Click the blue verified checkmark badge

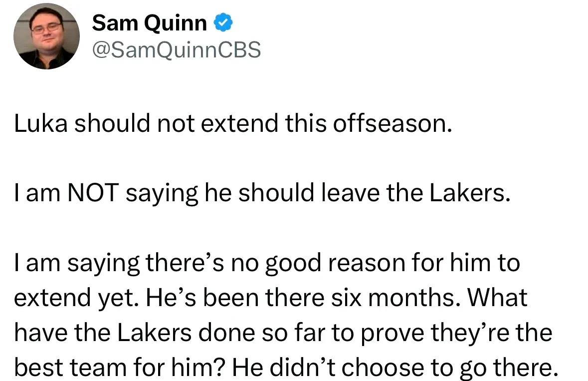(x=223, y=23)
